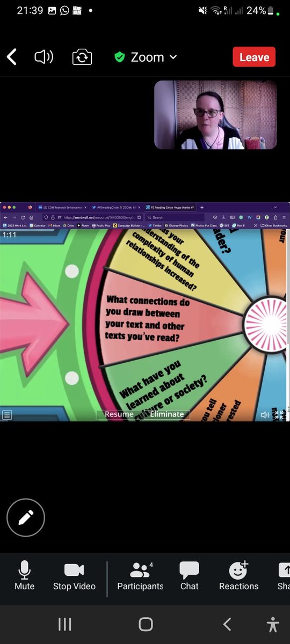
Task: Stop Video in the meeting toolbar
Action: pyautogui.click(x=74, y=576)
